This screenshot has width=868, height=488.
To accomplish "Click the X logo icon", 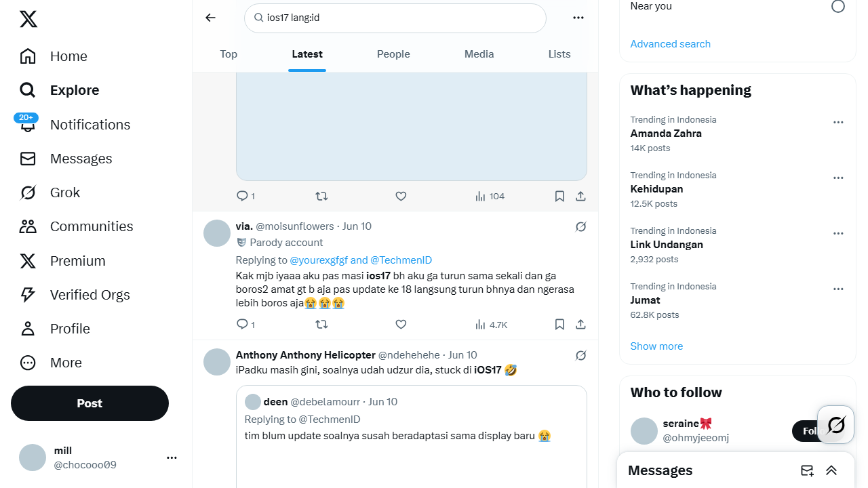I will [x=28, y=19].
